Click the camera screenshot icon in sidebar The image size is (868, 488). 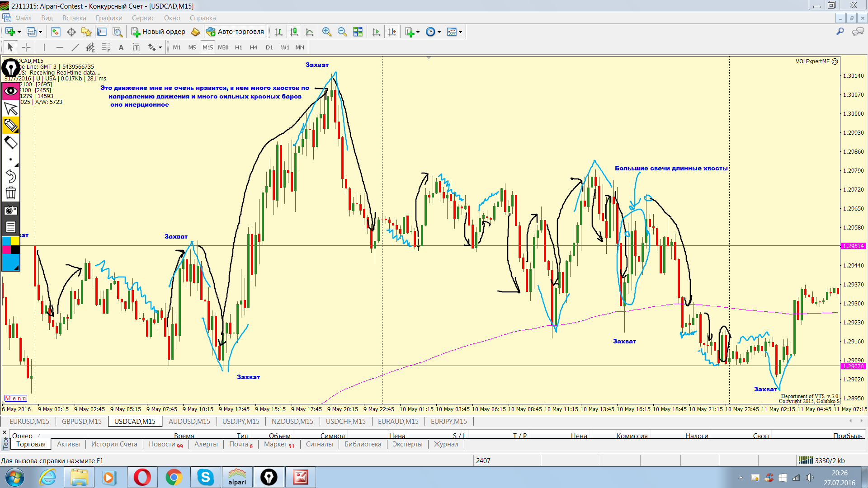11,210
